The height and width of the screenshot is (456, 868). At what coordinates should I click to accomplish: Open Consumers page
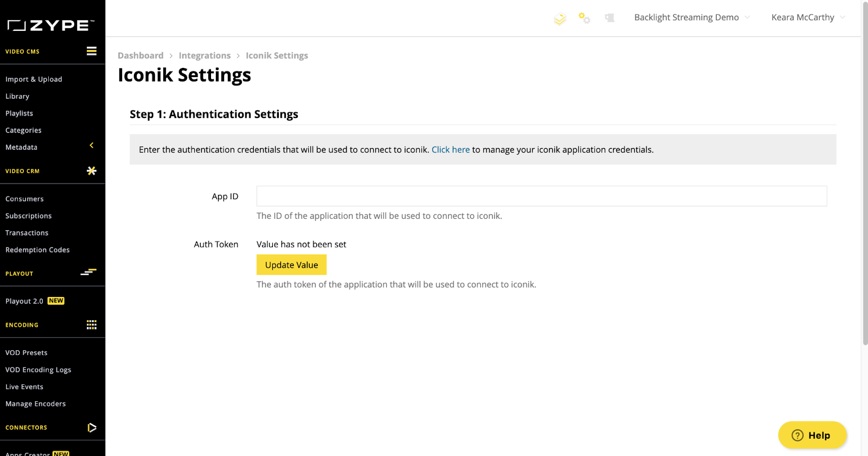click(x=24, y=199)
